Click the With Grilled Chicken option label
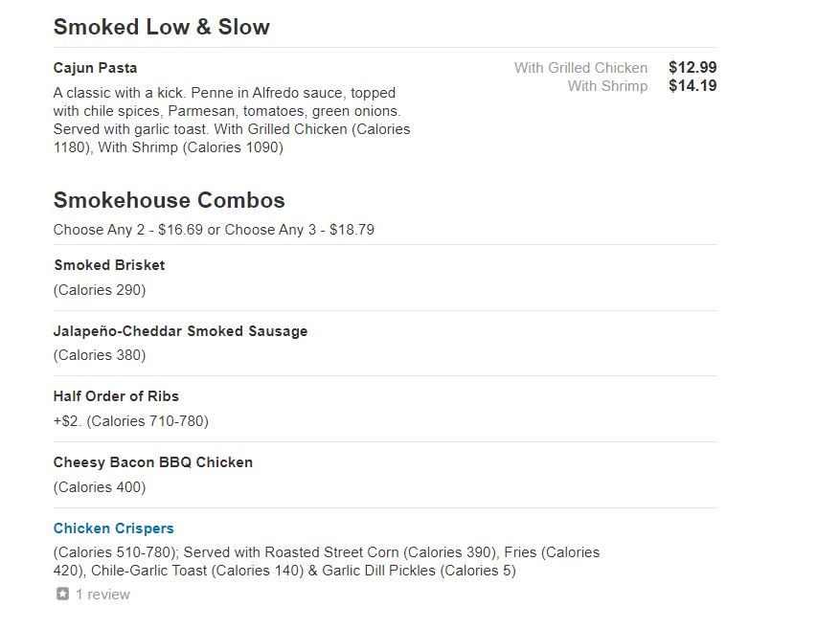 tap(581, 68)
